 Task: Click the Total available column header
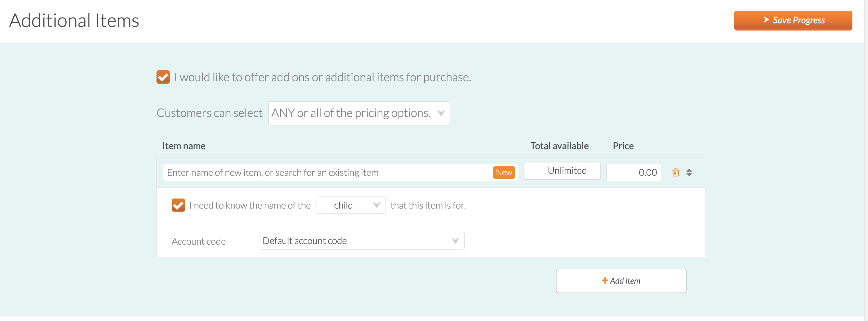click(559, 146)
